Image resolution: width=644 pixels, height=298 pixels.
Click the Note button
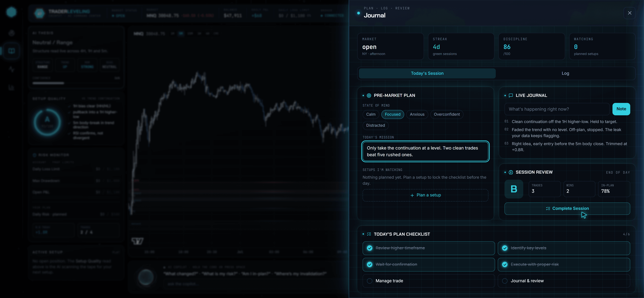[x=621, y=109]
